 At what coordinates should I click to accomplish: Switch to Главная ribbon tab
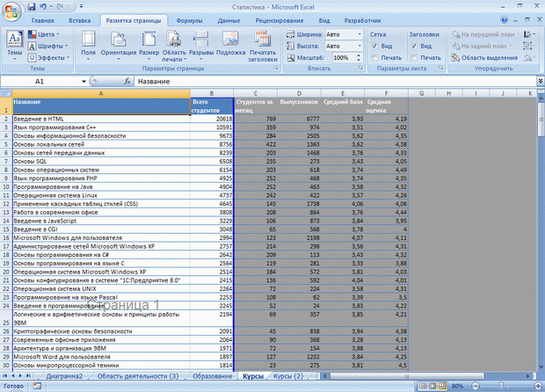click(x=42, y=20)
